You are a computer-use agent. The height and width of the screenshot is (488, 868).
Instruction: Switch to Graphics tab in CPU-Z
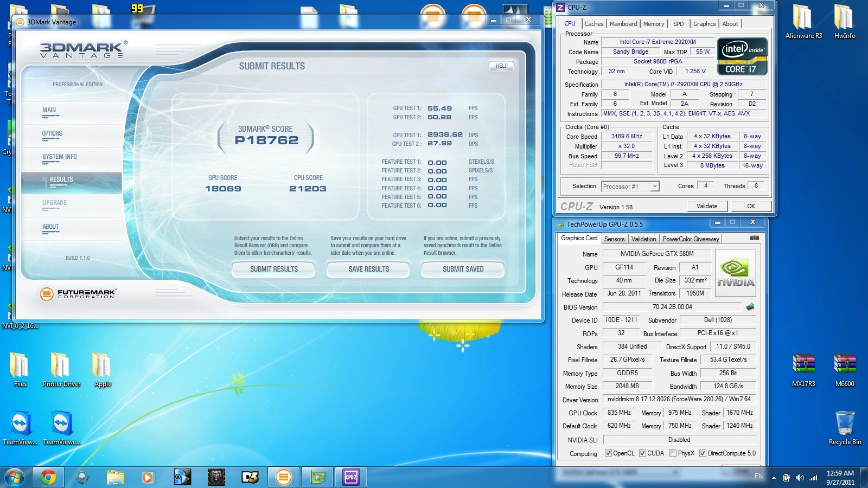pos(704,24)
